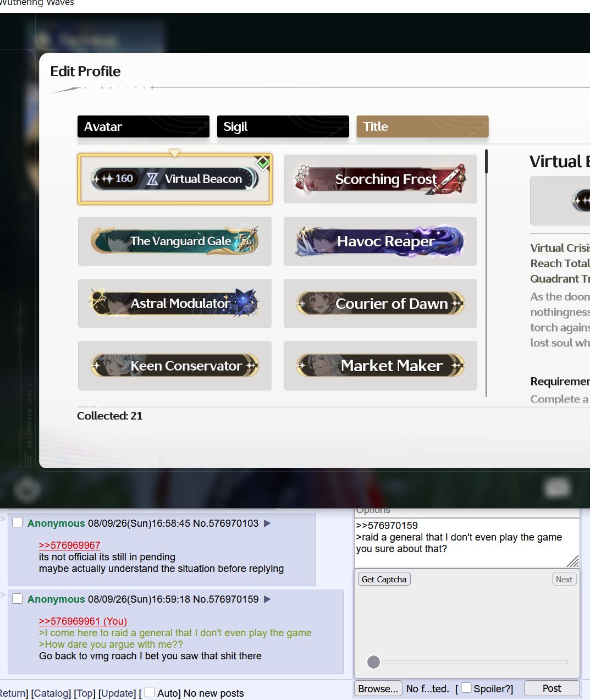Click the Browse file button
The image size is (590, 700).
378,688
